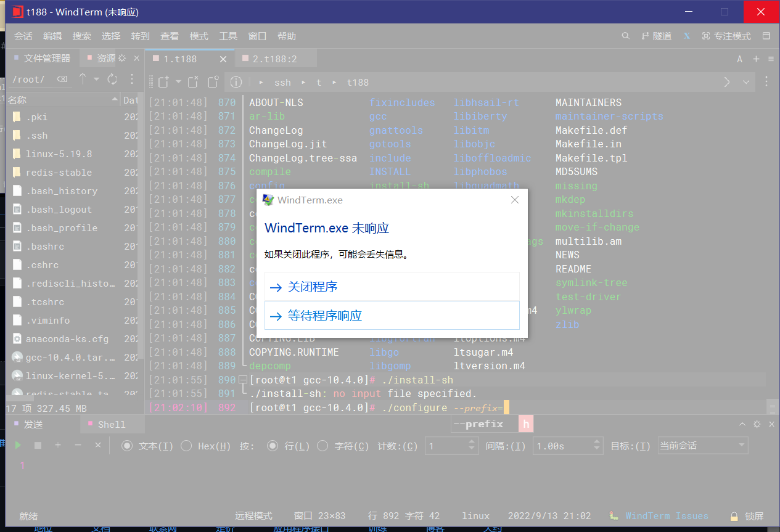
Task: Open the 目标 当前会话 combo box
Action: pyautogui.click(x=702, y=446)
